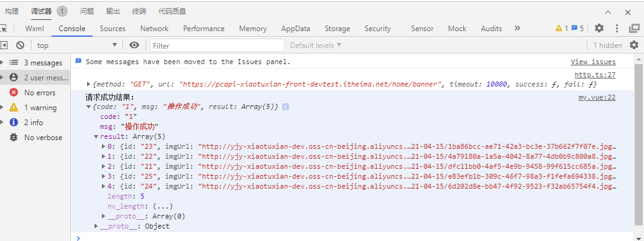The image size is (644, 241).
Task: Expand the 1 warning sidebar group
Action: 2,107
